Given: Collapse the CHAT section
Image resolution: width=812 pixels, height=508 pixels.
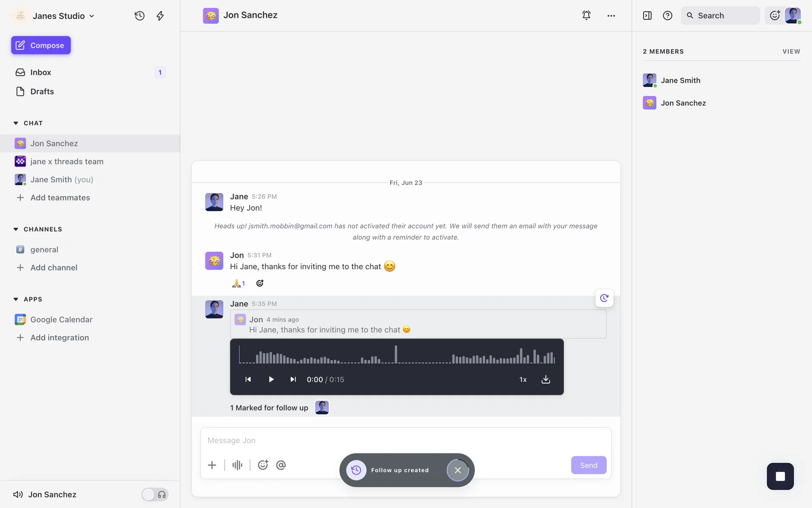Looking at the screenshot, I should pos(16,123).
